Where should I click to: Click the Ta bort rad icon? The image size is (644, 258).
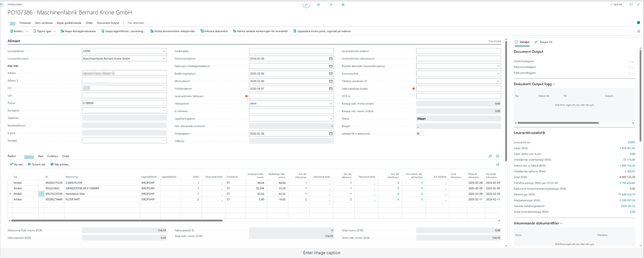(29, 165)
